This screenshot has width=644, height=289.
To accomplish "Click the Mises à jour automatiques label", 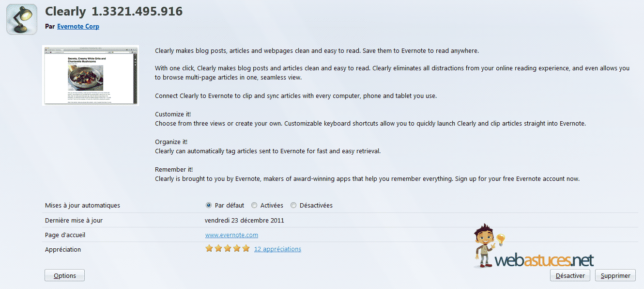I will (82, 206).
